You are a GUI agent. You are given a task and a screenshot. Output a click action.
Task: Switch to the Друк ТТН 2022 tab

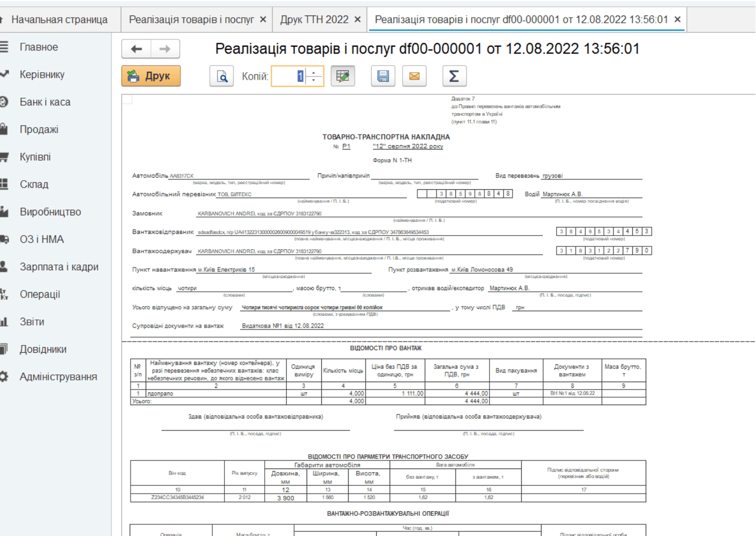point(314,20)
